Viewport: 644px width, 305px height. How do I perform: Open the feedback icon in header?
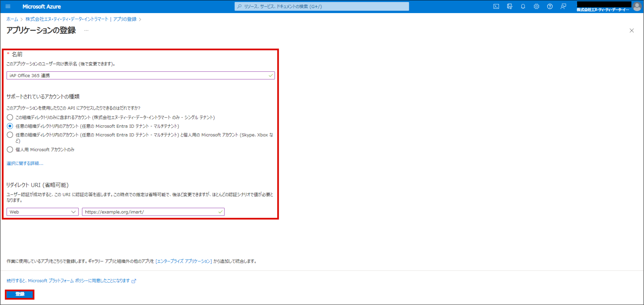click(x=563, y=6)
